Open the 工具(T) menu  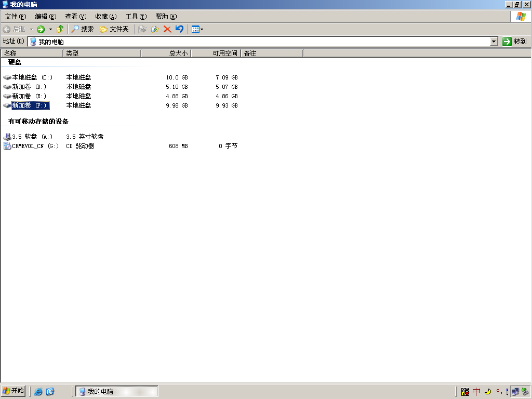click(136, 17)
